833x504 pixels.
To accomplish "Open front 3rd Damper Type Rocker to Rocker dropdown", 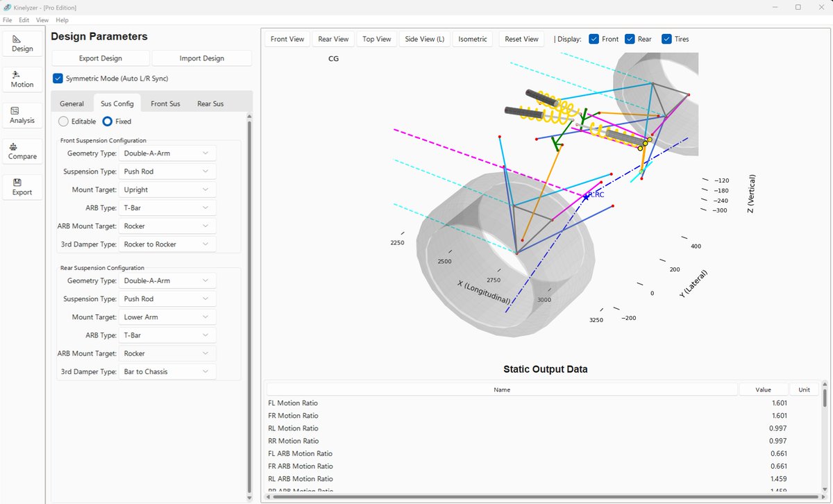I will 167,244.
